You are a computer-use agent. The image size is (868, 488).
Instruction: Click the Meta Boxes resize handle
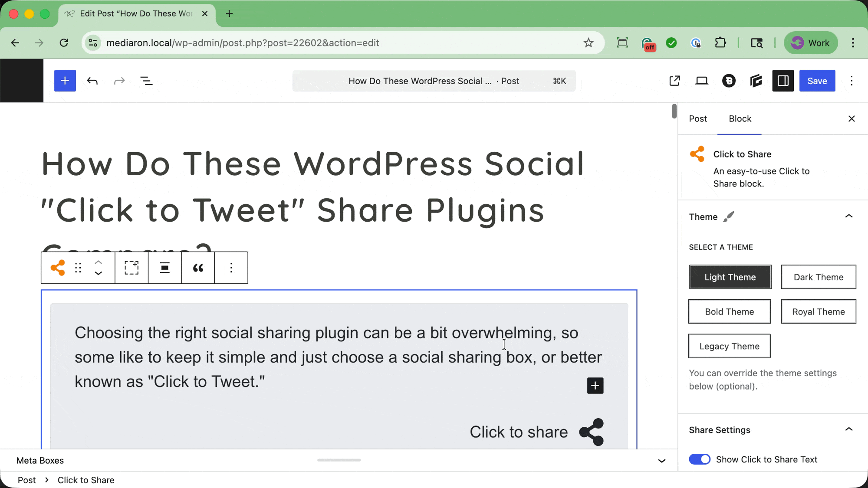point(339,460)
